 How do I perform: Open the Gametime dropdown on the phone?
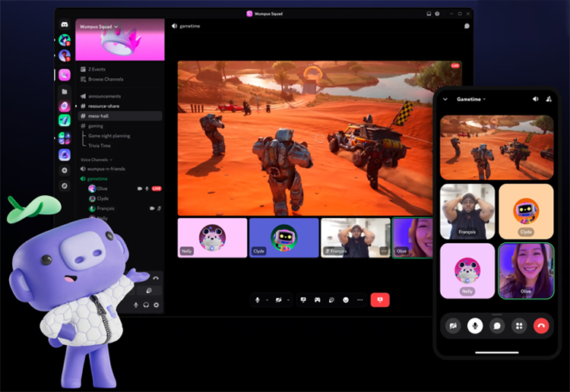pos(471,99)
